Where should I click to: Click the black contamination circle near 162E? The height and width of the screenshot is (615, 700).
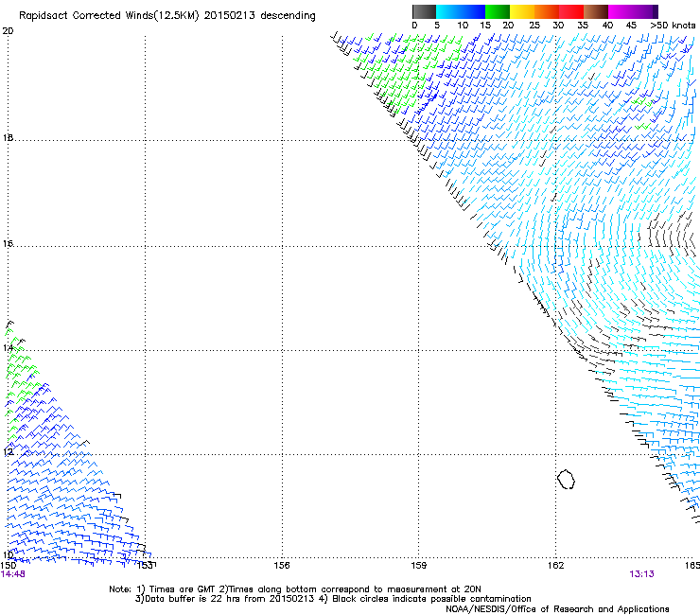[566, 479]
